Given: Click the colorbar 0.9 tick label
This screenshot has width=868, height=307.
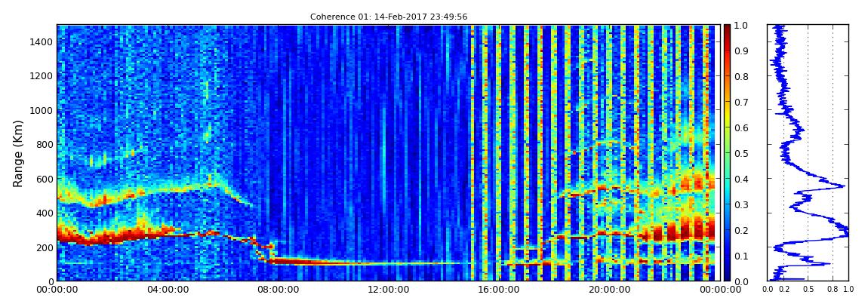Looking at the screenshot, I should (x=741, y=51).
